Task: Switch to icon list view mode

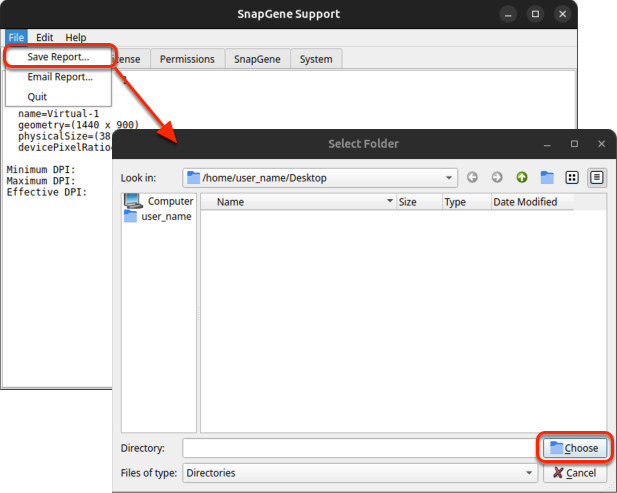Action: pyautogui.click(x=572, y=177)
